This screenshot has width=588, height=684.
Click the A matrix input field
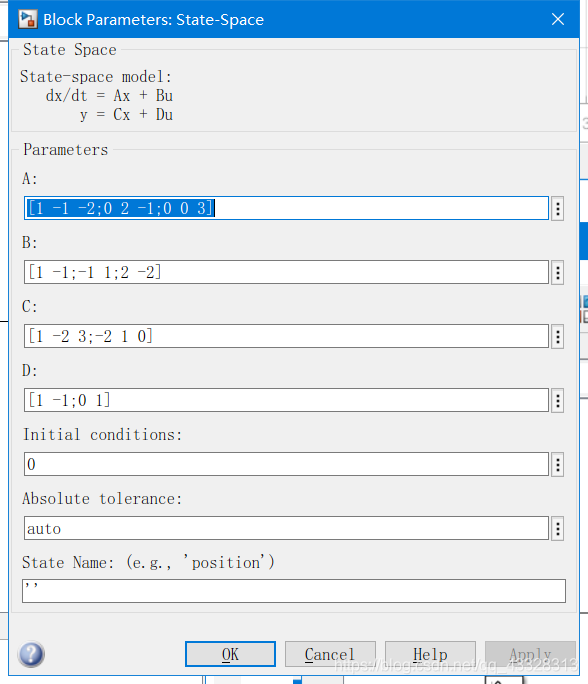286,208
